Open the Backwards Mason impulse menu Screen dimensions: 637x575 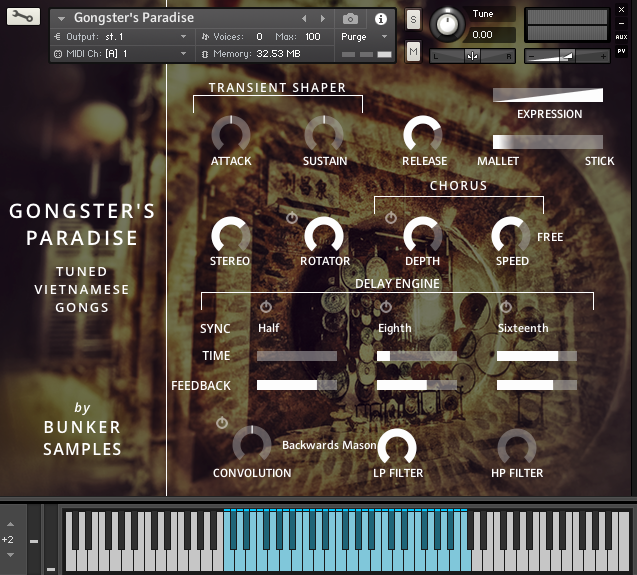[x=329, y=445]
